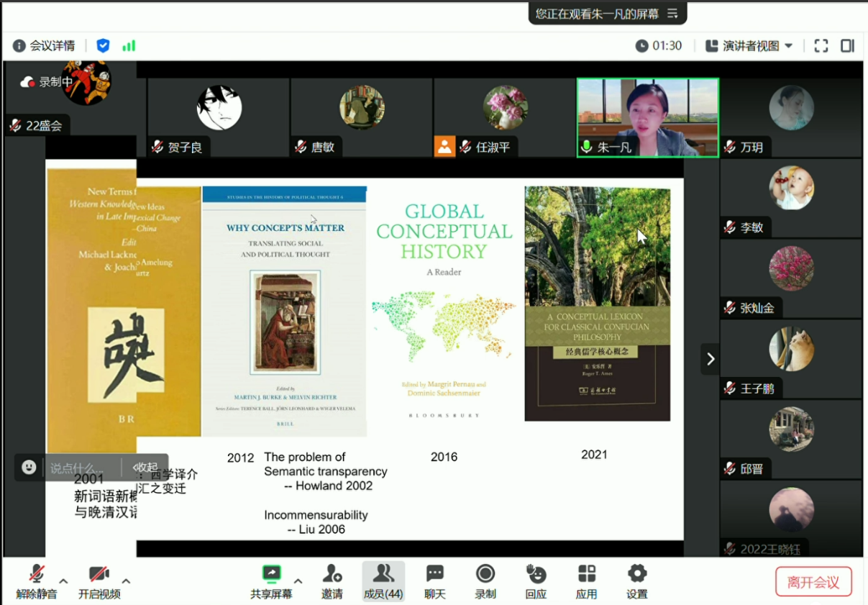Screen dimensions: 868x605
Task: Click the Why Concepts Matter book cover
Action: click(285, 311)
